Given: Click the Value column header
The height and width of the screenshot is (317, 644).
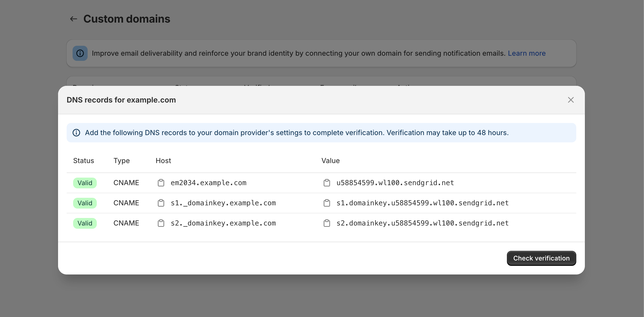Looking at the screenshot, I should [330, 161].
